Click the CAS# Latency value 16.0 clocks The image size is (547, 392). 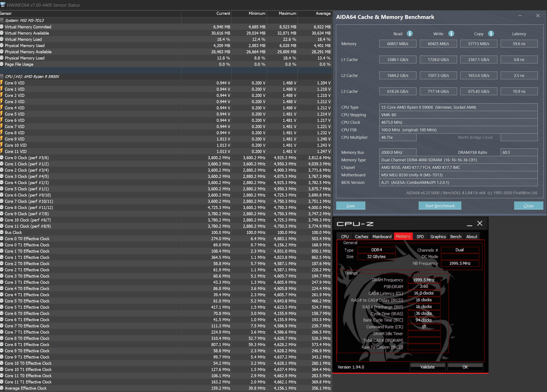point(424,293)
